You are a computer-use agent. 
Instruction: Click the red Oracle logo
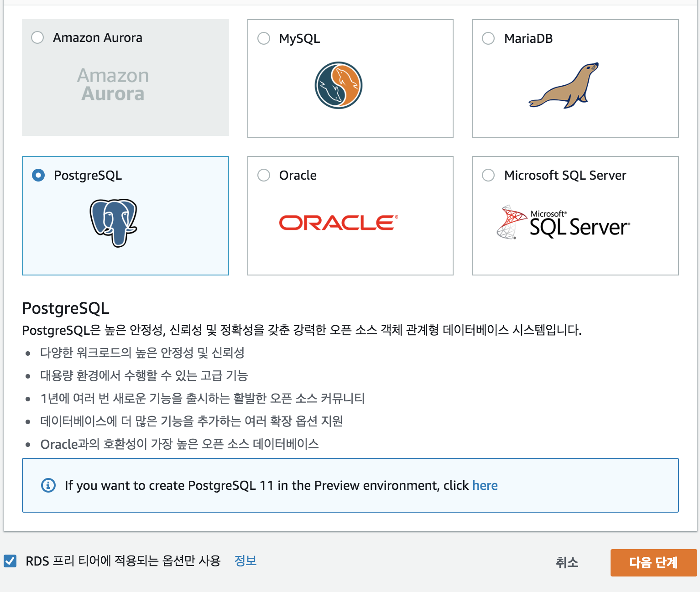tap(339, 223)
